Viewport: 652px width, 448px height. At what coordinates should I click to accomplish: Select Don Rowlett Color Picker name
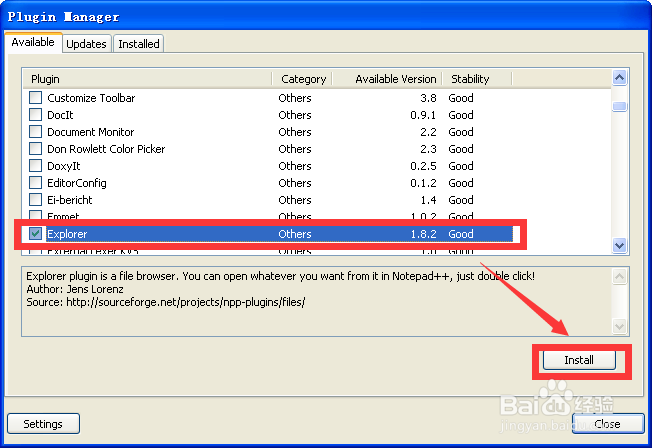click(x=106, y=149)
